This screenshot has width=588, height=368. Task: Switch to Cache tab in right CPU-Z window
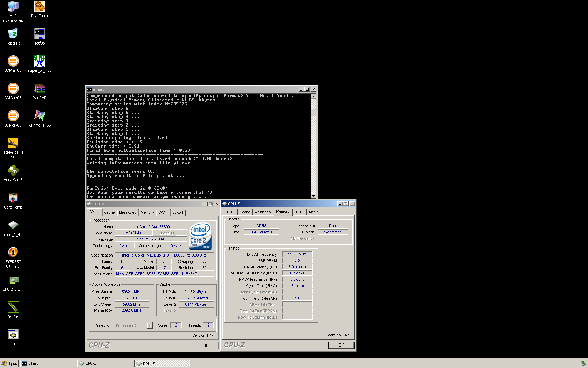pos(245,212)
